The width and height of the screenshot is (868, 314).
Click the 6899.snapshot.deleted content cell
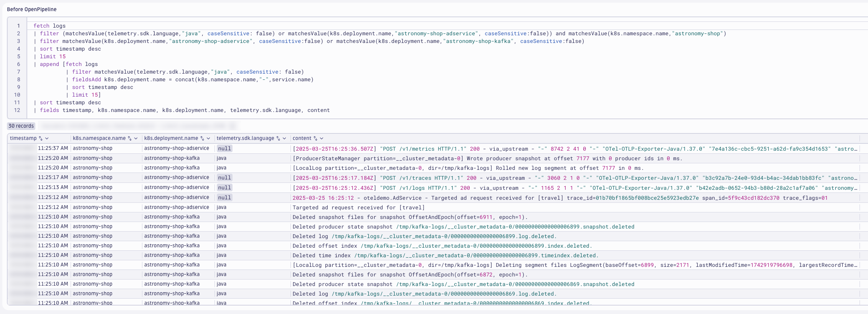point(575,227)
